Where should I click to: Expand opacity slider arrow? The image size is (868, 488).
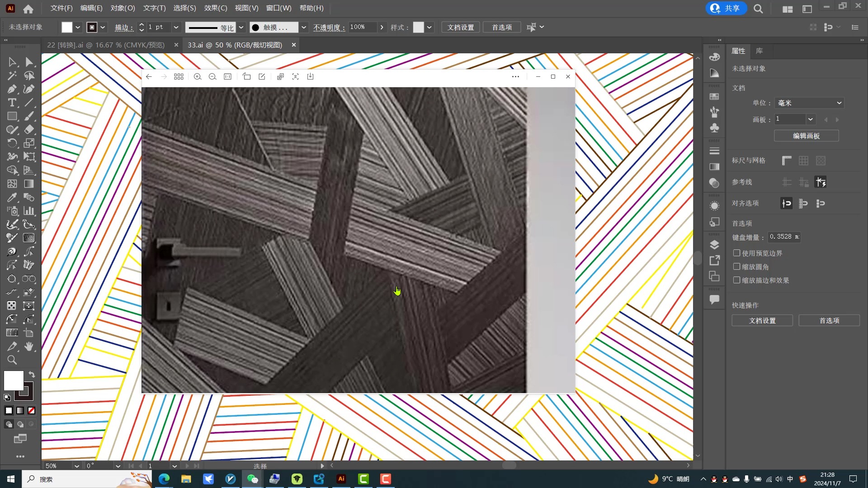tap(382, 27)
